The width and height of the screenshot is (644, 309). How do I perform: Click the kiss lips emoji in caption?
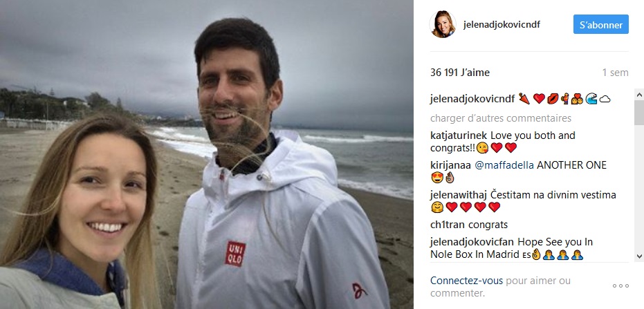(x=553, y=99)
